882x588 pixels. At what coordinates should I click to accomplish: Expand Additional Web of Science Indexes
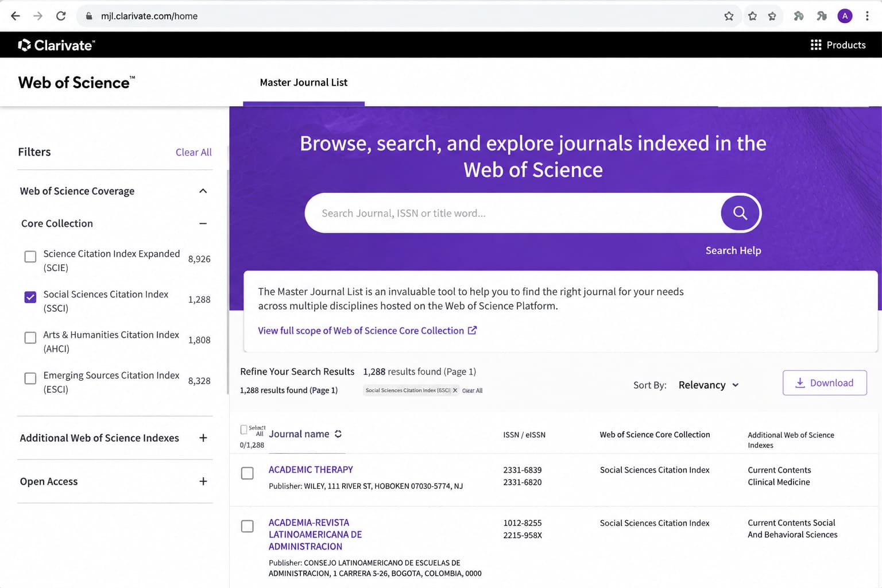click(203, 438)
